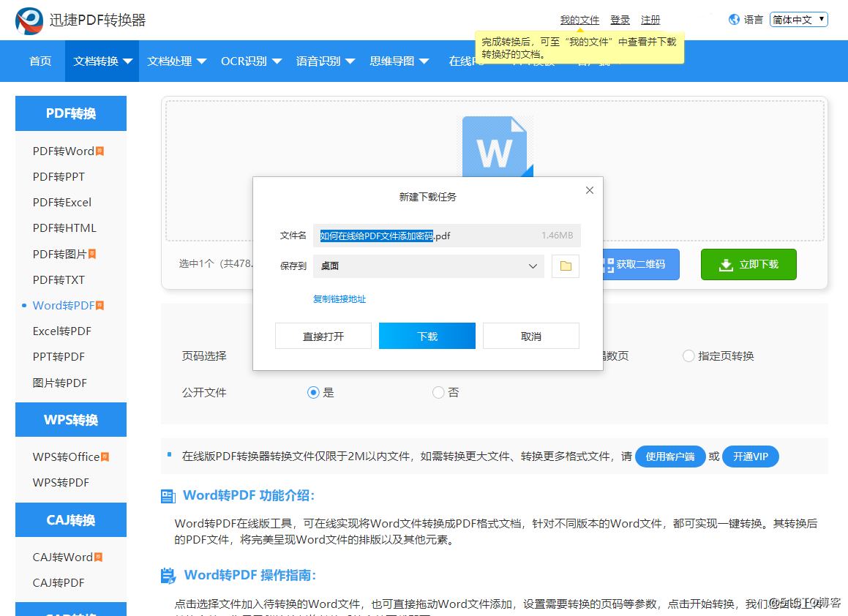Image resolution: width=848 pixels, height=616 pixels.
Task: Open PDF转TXT in sidebar
Action: (x=59, y=280)
